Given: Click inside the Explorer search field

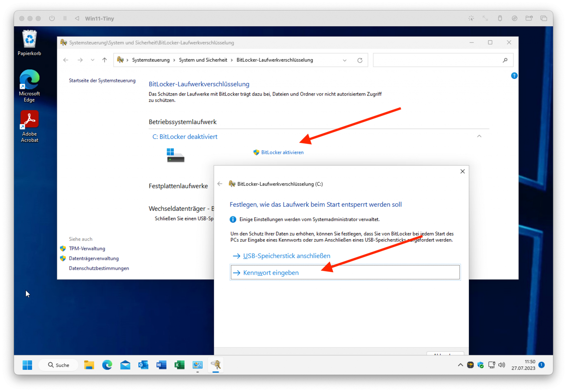Looking at the screenshot, I should point(436,60).
